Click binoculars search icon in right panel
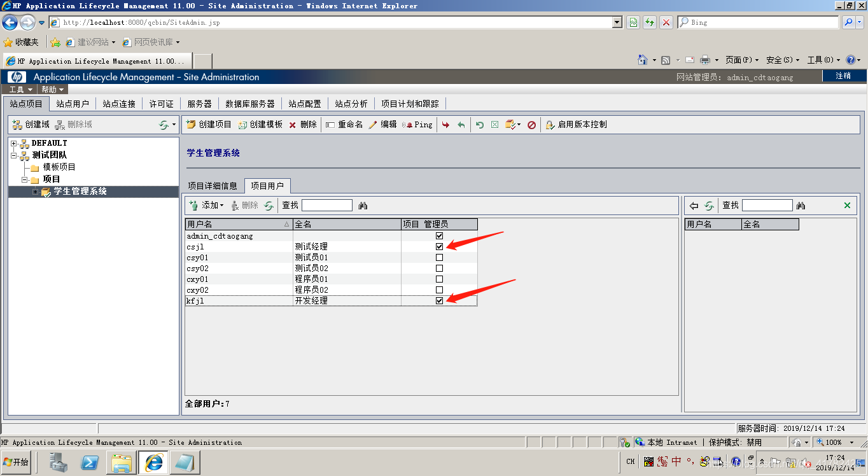 (801, 205)
